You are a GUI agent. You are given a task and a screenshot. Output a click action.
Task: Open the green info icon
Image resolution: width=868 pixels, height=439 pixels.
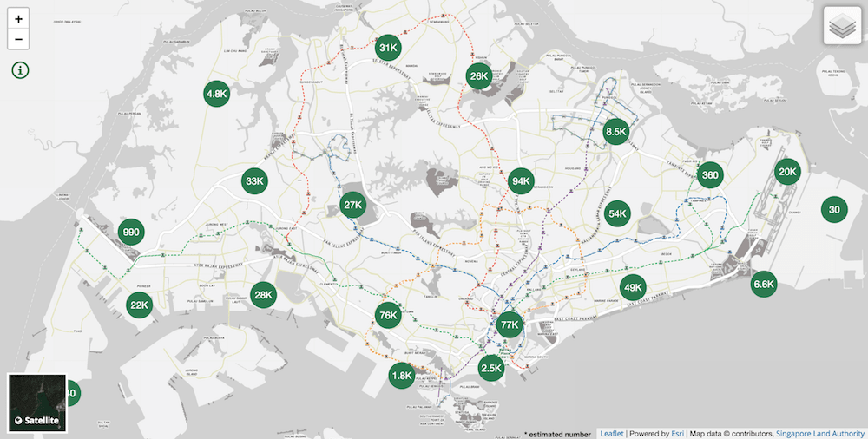click(x=19, y=70)
